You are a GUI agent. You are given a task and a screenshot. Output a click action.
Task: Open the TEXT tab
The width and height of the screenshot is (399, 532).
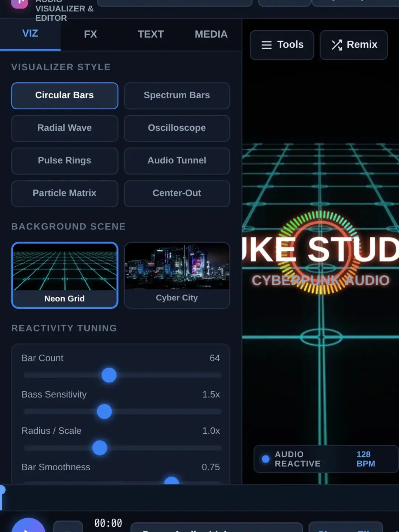tap(151, 34)
